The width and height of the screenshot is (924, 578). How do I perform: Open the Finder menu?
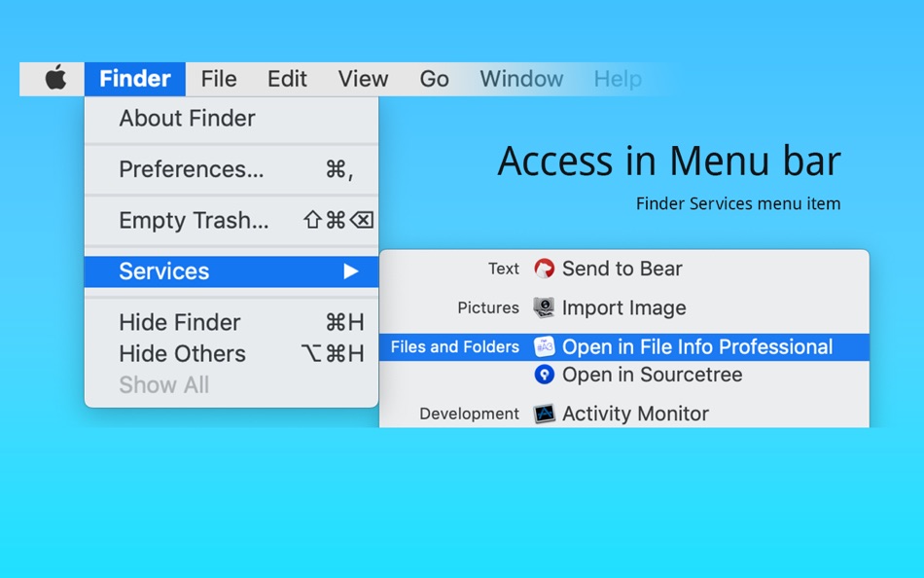135,79
